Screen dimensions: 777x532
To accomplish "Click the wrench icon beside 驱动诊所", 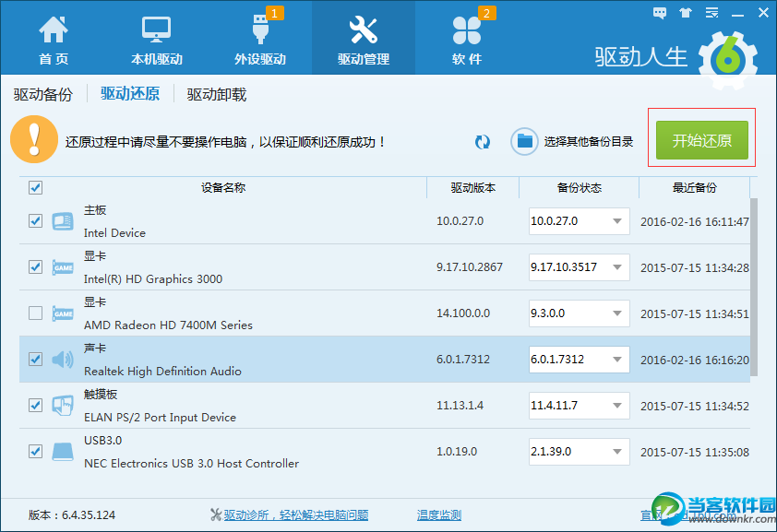I will coord(216,514).
